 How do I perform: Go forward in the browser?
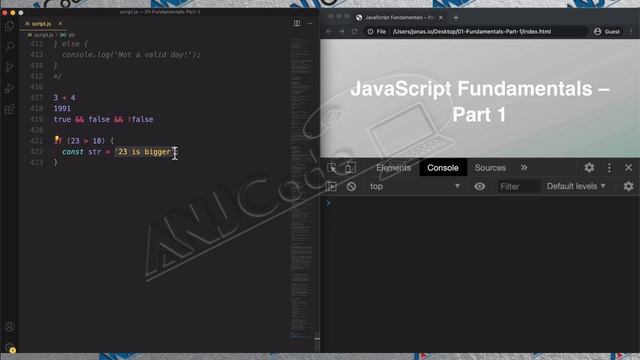coord(342,31)
